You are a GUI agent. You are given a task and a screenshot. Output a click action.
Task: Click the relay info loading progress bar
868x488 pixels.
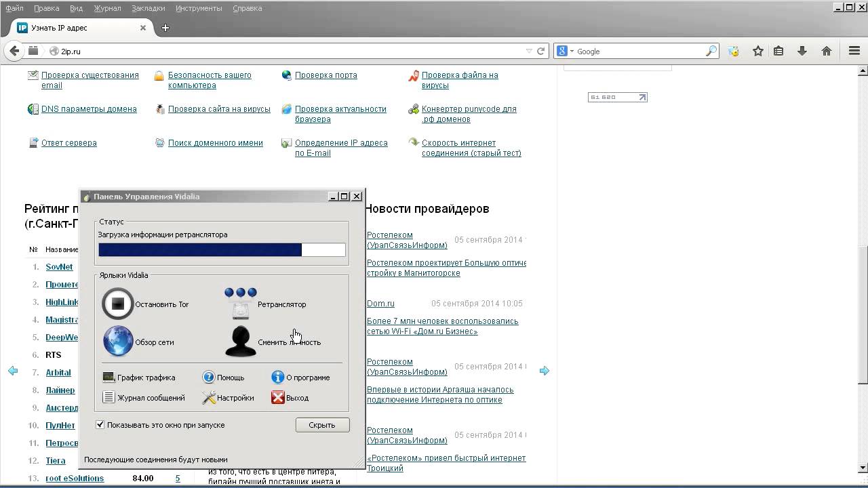pos(222,249)
